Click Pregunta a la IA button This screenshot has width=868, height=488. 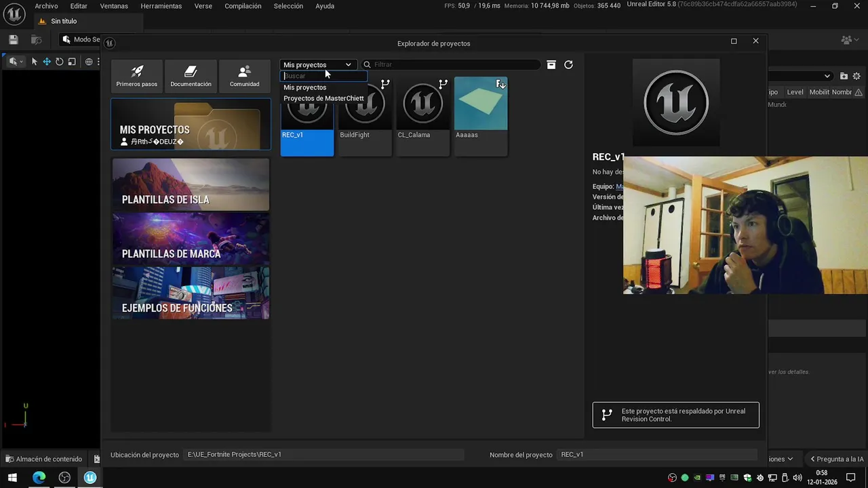coord(837,459)
